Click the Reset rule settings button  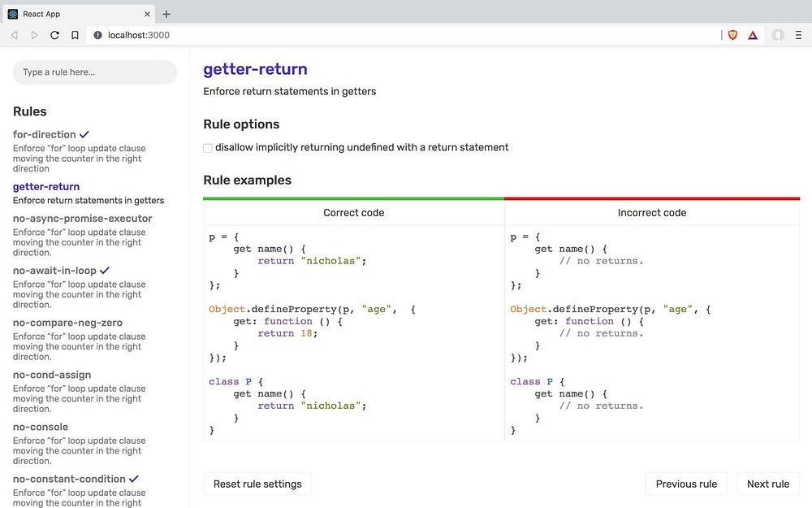pyautogui.click(x=257, y=484)
